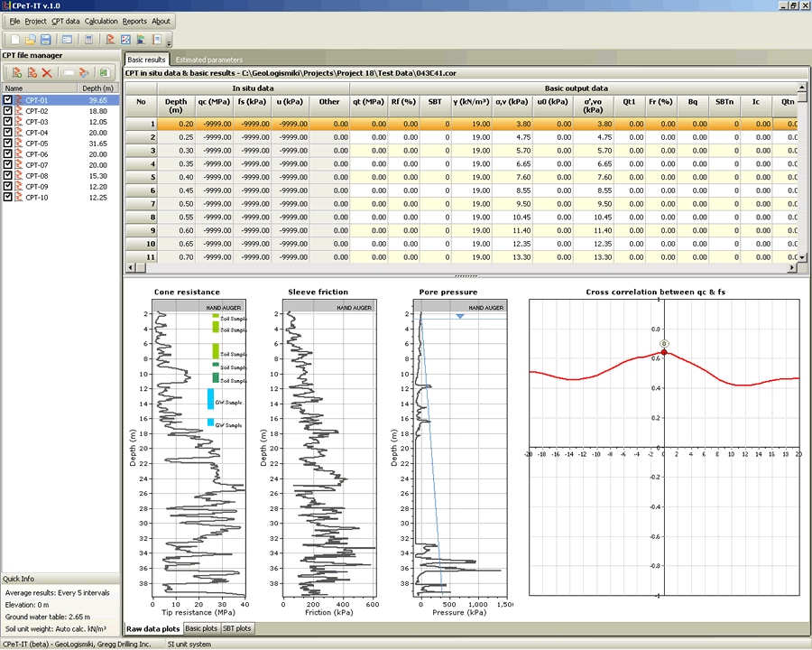This screenshot has width=812, height=650.
Task: Select the Raw data plots tab
Action: [153, 628]
